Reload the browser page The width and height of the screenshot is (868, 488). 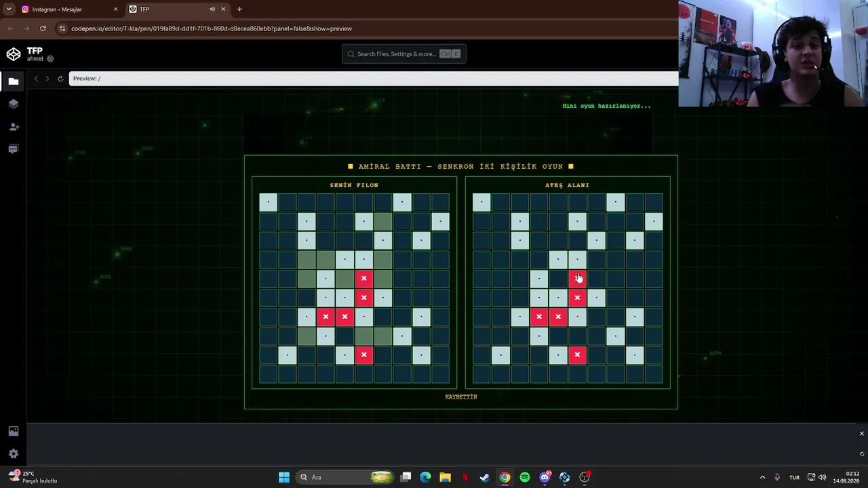(x=43, y=28)
